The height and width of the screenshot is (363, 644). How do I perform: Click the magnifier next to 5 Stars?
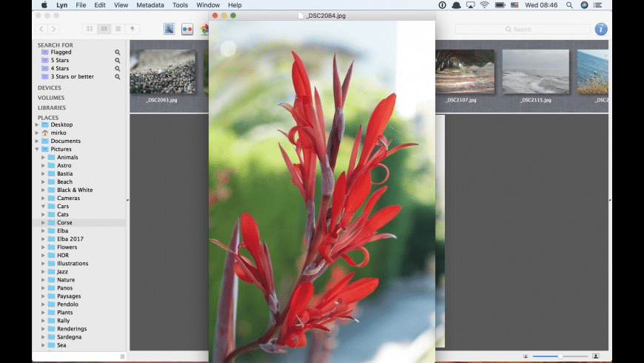(118, 61)
